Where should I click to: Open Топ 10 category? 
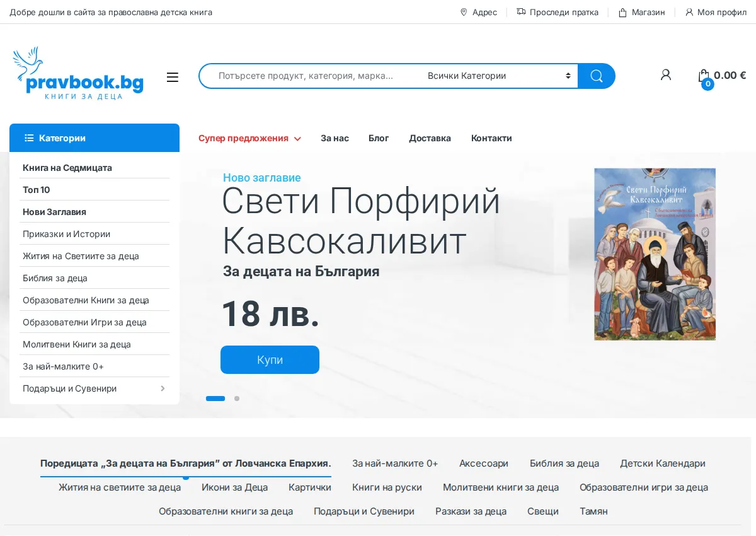coord(37,190)
